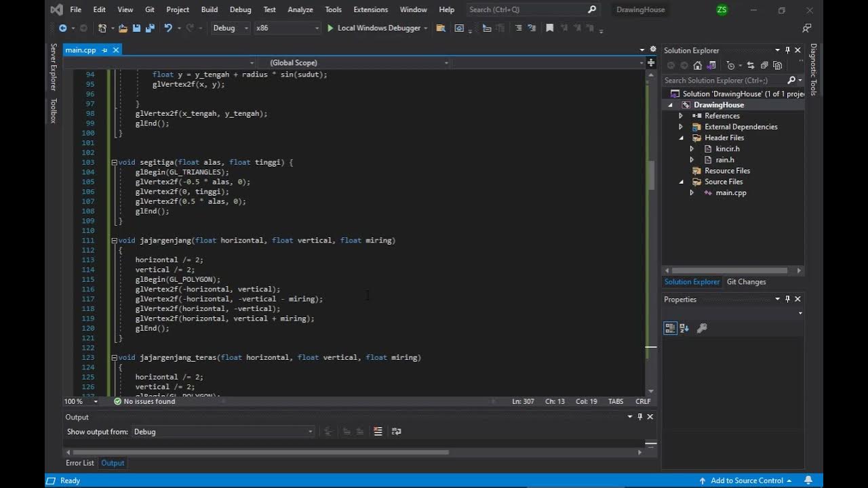The width and height of the screenshot is (868, 488).
Task: Click the wrench Property Pages icon in Properties
Action: point(702,328)
